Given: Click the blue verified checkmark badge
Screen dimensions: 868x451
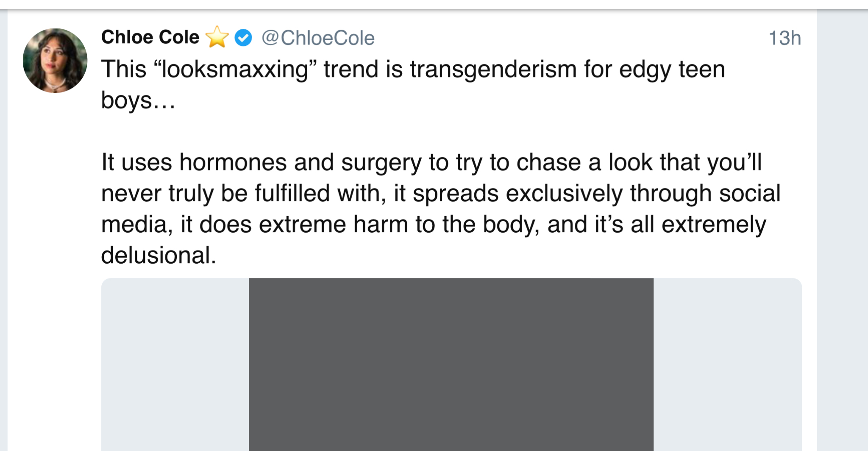Looking at the screenshot, I should [243, 38].
